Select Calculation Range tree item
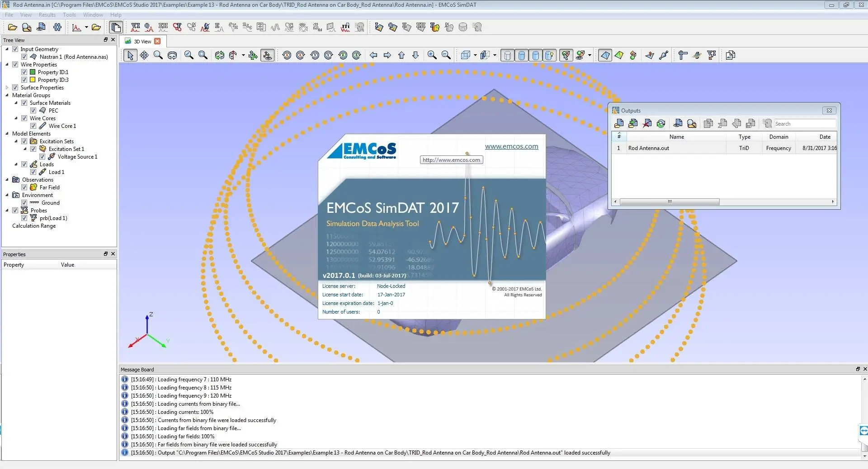The width and height of the screenshot is (868, 469). [34, 225]
